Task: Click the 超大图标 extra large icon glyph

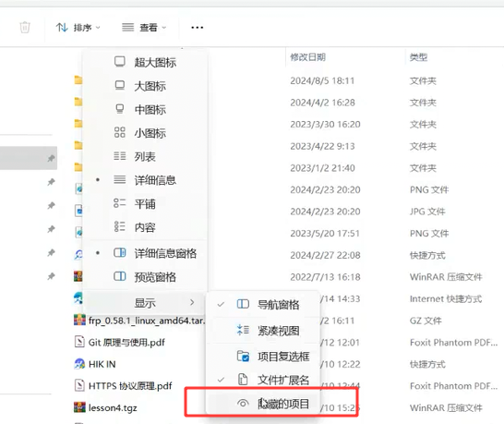Action: click(x=120, y=62)
